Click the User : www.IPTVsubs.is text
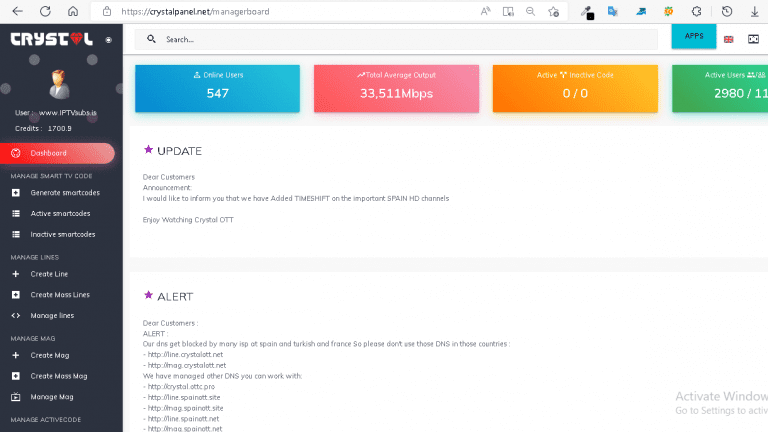The height and width of the screenshot is (432, 768). 55,113
